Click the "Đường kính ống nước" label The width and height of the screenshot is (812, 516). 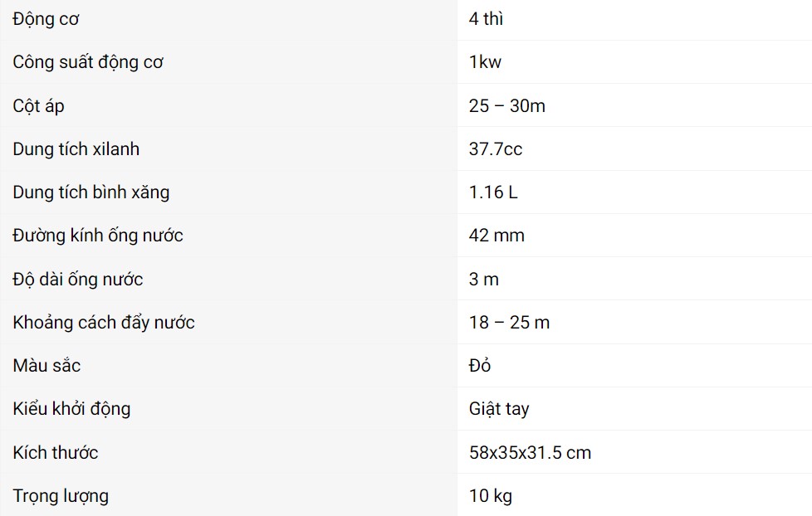[98, 236]
